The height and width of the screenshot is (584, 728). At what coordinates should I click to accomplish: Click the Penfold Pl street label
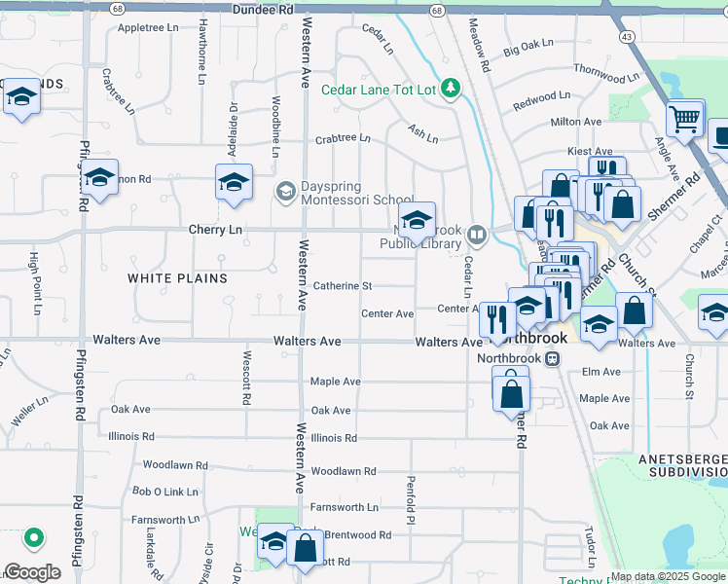click(411, 500)
